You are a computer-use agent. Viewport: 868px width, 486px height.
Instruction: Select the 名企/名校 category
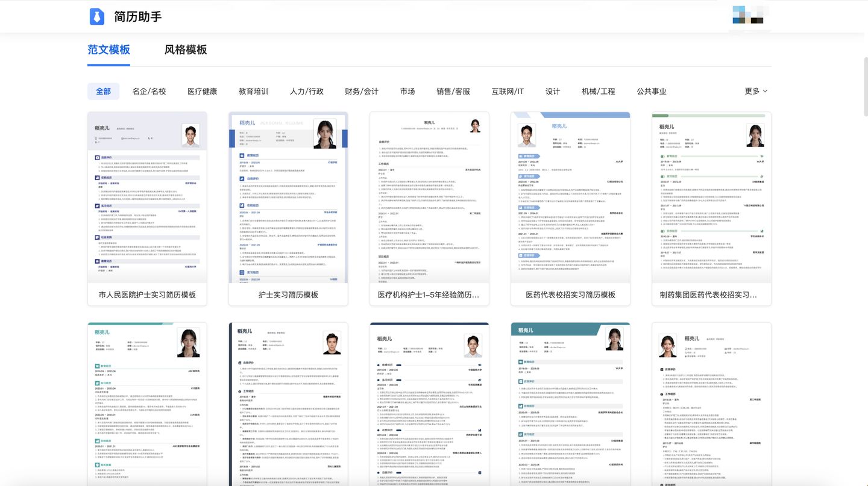point(149,92)
